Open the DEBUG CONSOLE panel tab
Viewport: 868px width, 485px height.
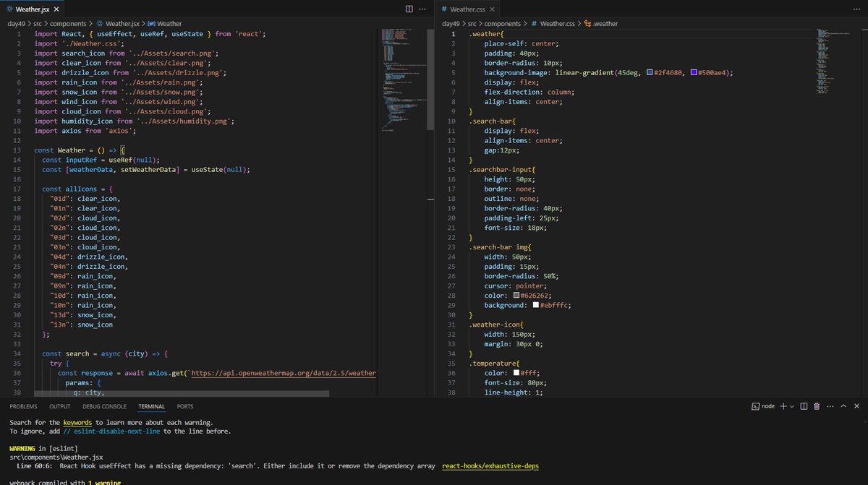click(104, 406)
